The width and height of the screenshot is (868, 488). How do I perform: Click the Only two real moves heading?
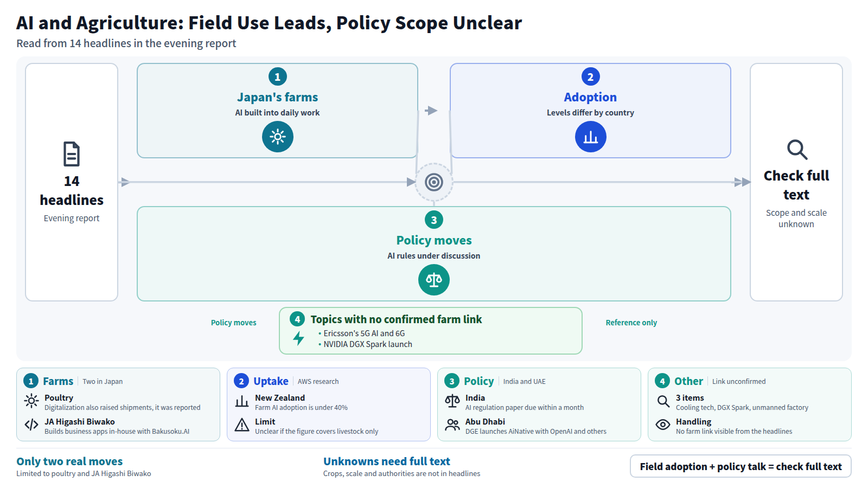(69, 461)
